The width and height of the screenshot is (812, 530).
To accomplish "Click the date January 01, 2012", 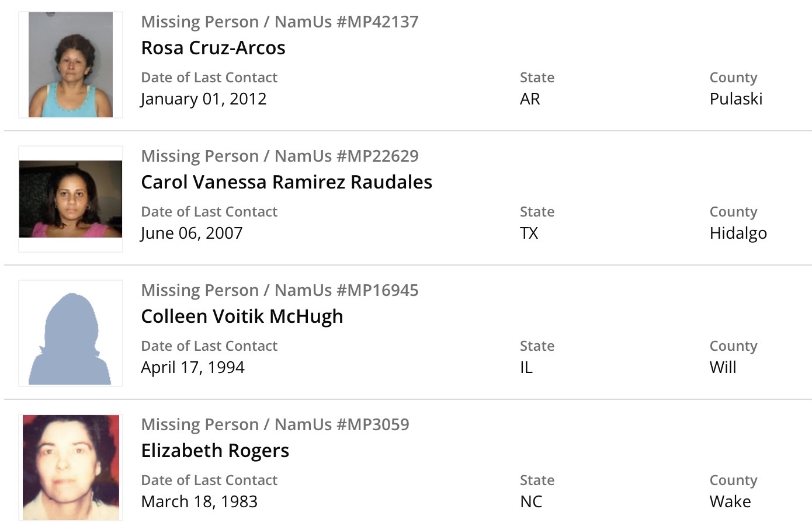I will (x=203, y=99).
